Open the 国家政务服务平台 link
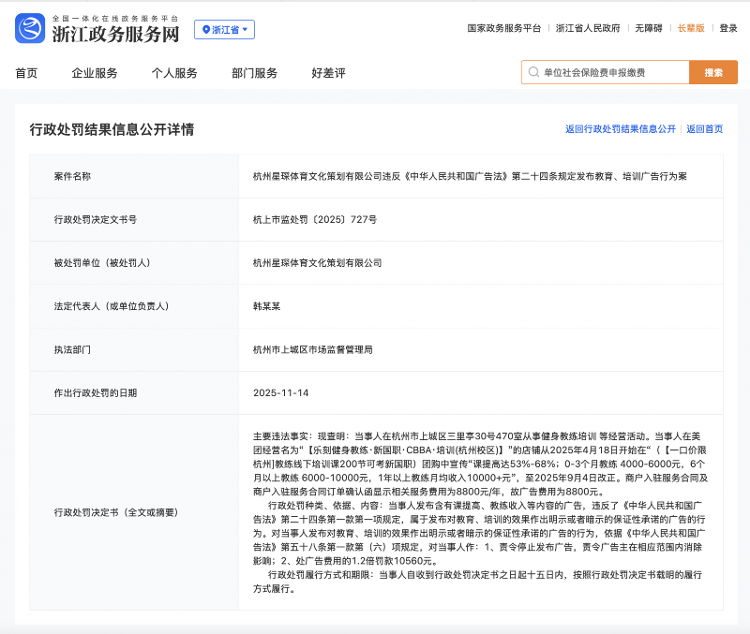The width and height of the screenshot is (750, 634). [x=504, y=29]
